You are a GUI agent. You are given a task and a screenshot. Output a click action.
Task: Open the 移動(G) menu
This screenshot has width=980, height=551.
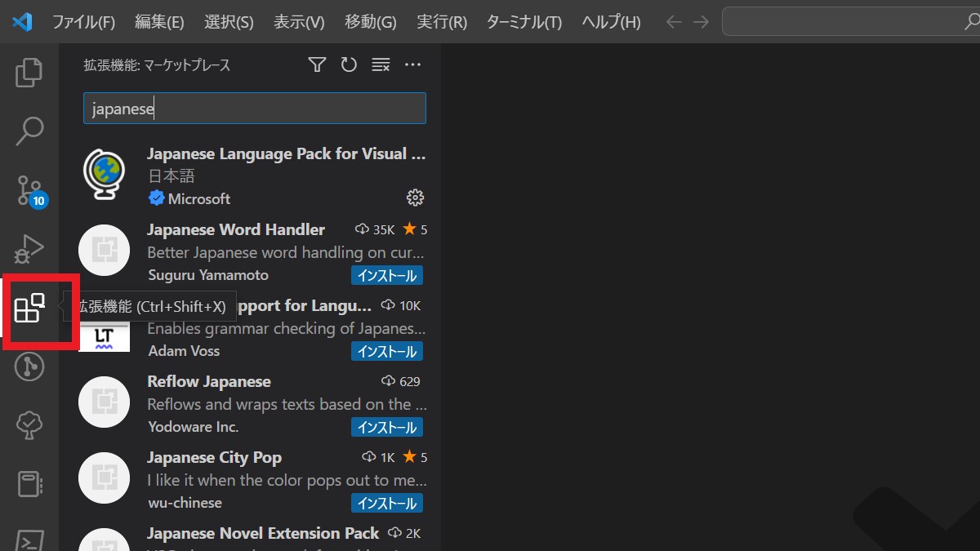point(371,22)
